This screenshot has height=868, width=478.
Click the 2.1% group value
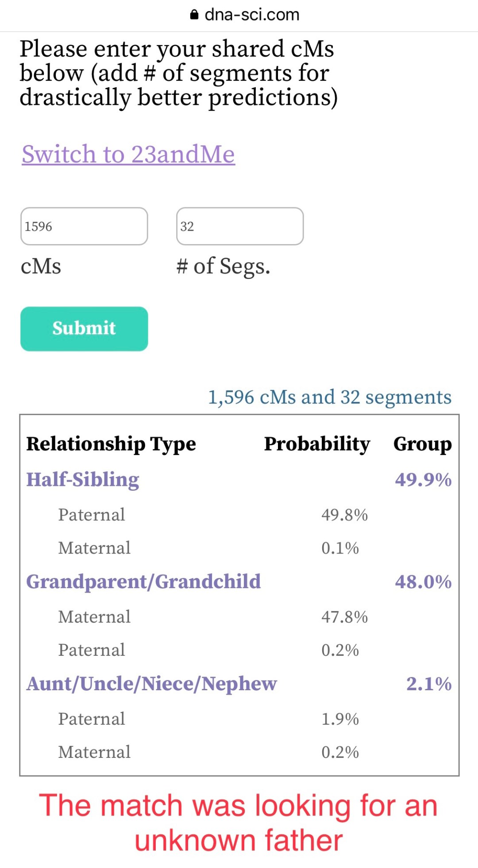point(429,684)
